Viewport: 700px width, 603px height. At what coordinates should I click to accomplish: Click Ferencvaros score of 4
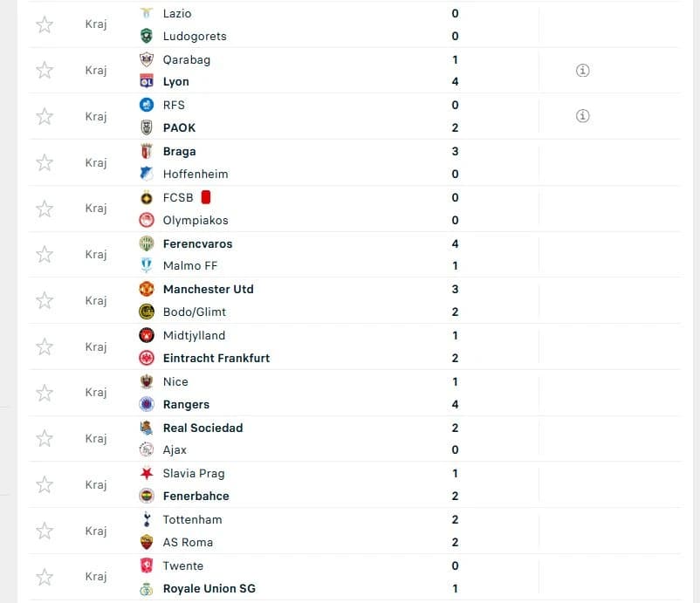(x=455, y=243)
